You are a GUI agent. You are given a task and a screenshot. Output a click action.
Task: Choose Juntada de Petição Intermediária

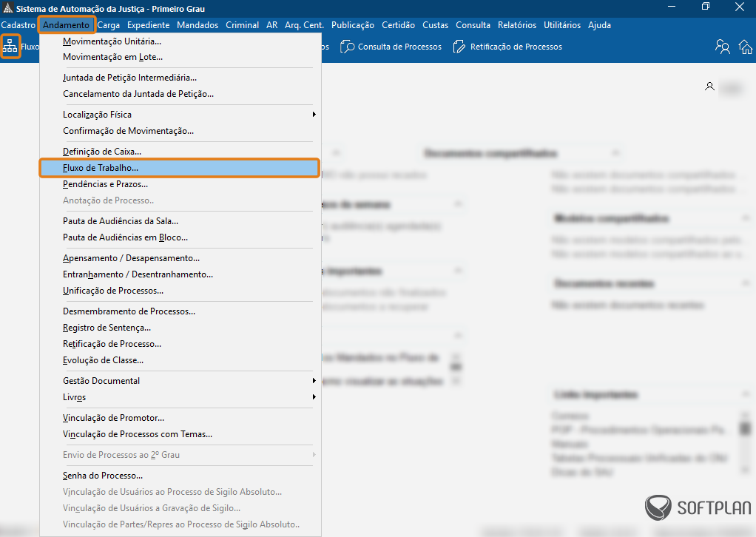[180, 78]
